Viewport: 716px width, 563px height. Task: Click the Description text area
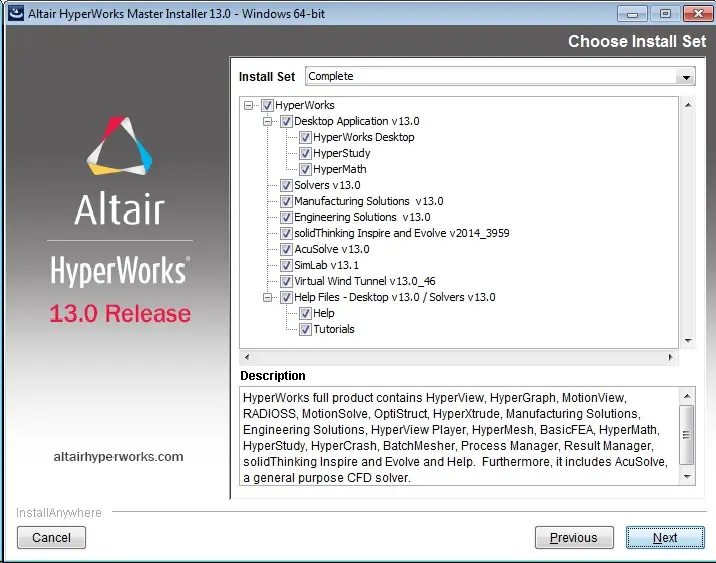(x=459, y=437)
